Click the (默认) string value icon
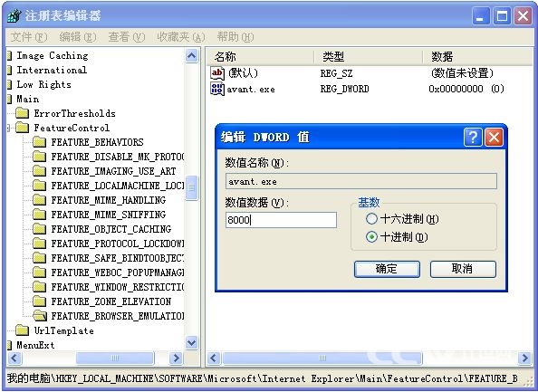The height and width of the screenshot is (392, 538). point(217,72)
